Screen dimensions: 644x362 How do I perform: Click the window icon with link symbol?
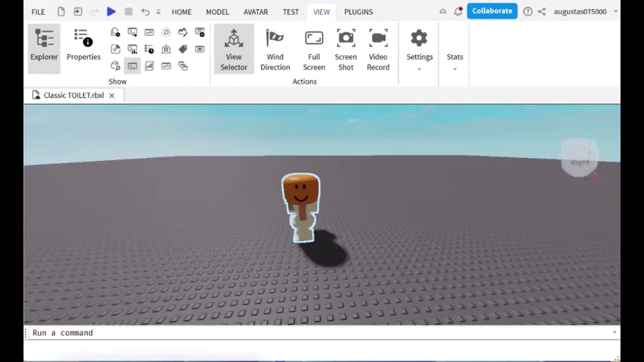(x=200, y=49)
